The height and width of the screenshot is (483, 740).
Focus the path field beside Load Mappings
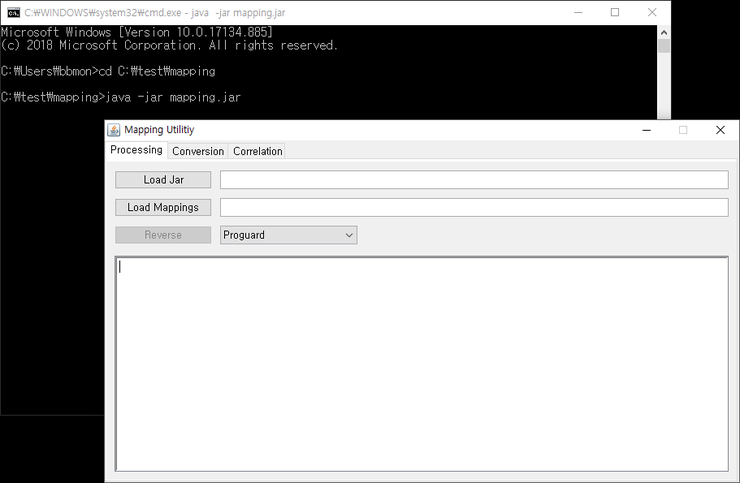click(473, 207)
